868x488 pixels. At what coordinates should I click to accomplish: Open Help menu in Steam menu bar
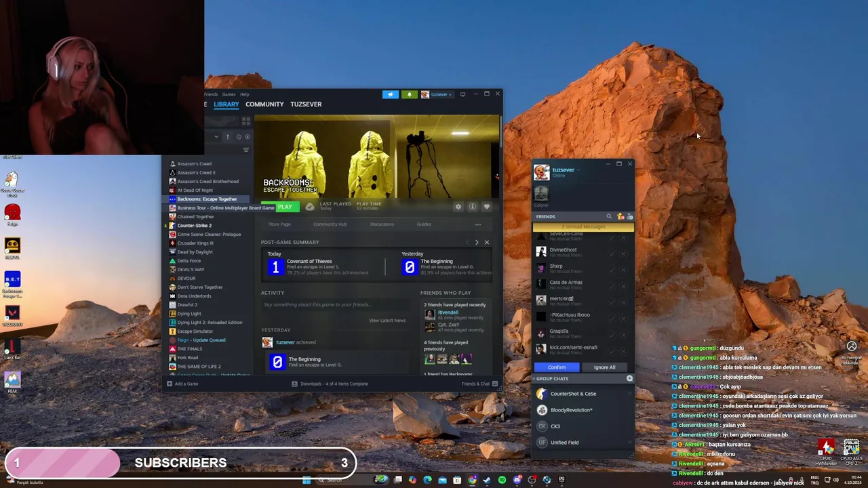click(x=245, y=94)
